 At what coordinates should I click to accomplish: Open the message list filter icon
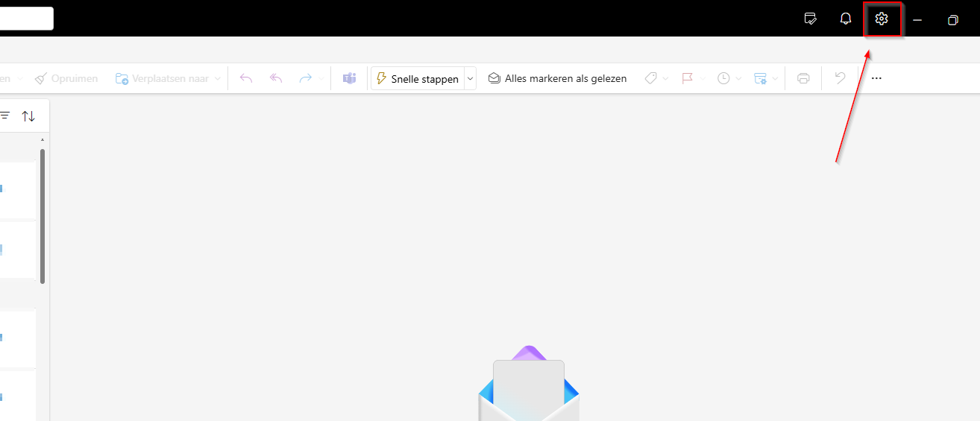pyautogui.click(x=5, y=116)
